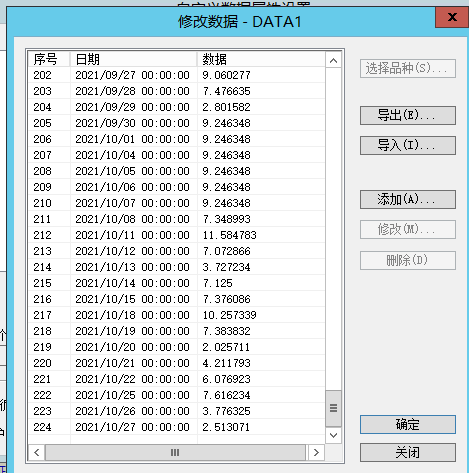
Task: Select data value 6.076923
Action: click(x=226, y=379)
